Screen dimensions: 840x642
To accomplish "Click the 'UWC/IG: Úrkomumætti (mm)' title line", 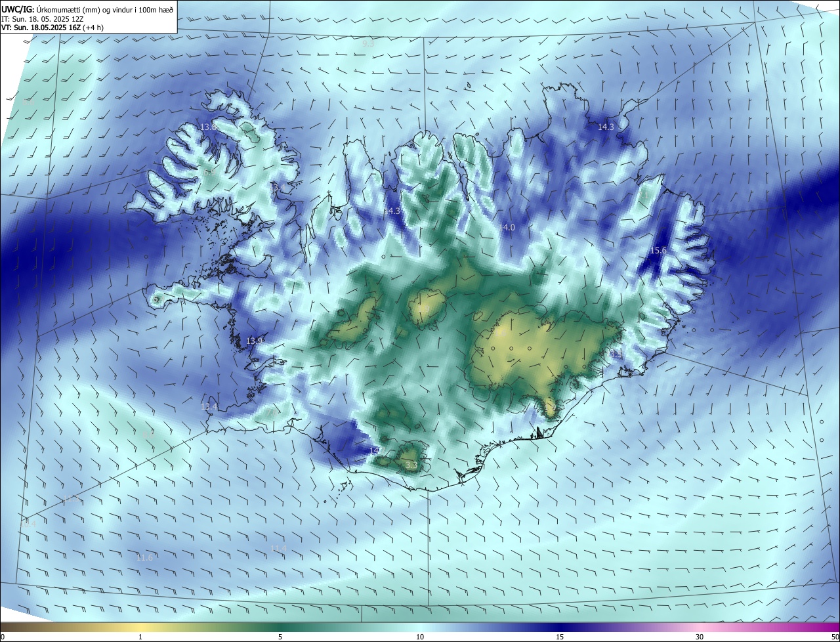I will point(87,10).
